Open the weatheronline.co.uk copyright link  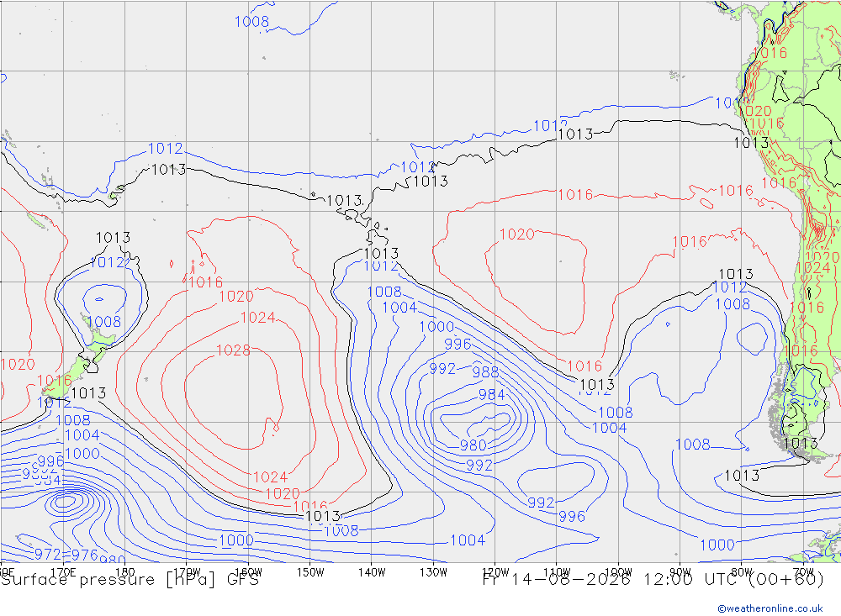[x=770, y=608]
